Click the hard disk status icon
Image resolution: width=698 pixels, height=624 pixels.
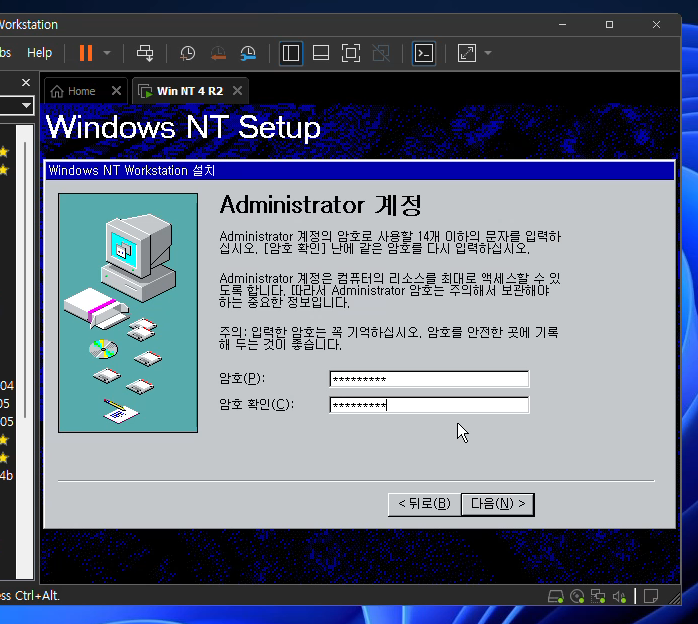pos(556,596)
